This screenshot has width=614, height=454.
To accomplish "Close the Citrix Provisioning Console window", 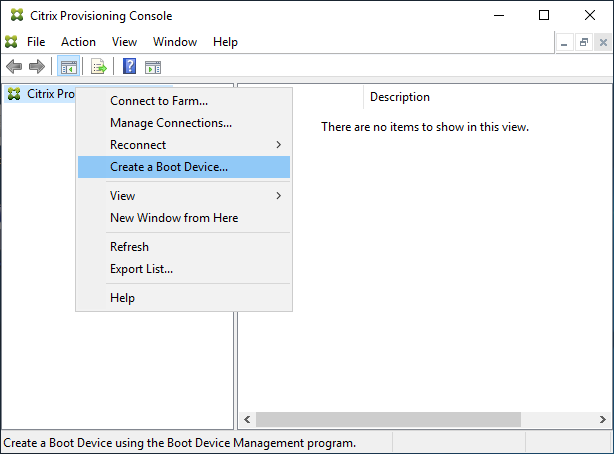I will click(x=590, y=16).
